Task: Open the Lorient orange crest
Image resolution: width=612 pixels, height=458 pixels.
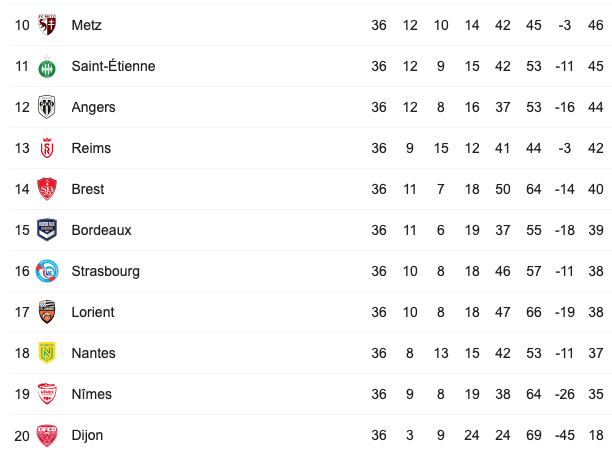Action: pos(47,312)
